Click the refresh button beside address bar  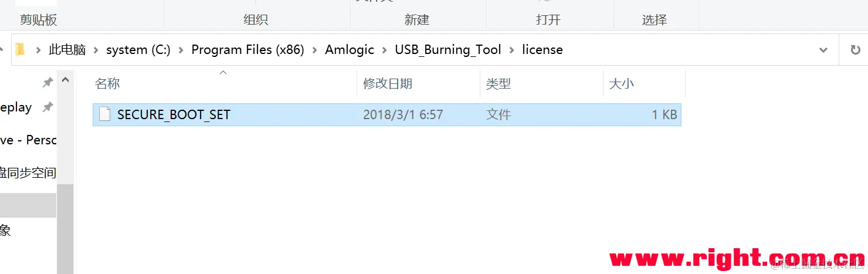tap(855, 50)
